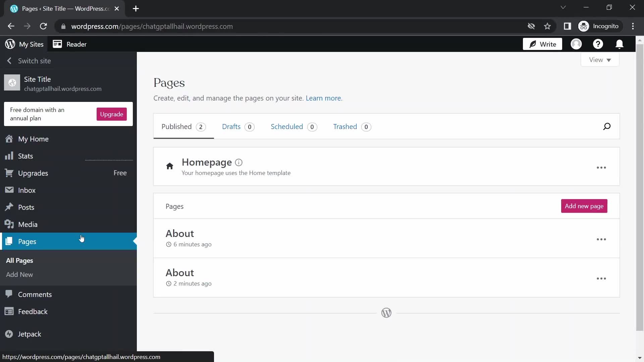Navigate to Stats section

point(25,156)
